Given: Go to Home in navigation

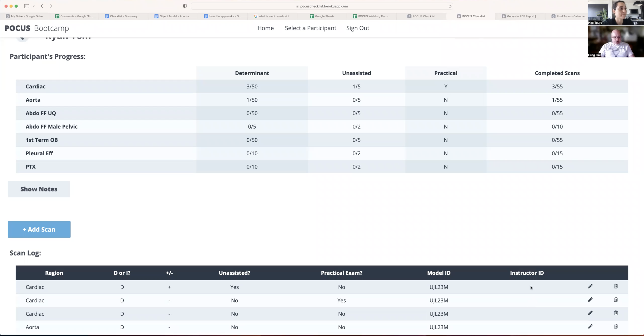Looking at the screenshot, I should [x=266, y=28].
